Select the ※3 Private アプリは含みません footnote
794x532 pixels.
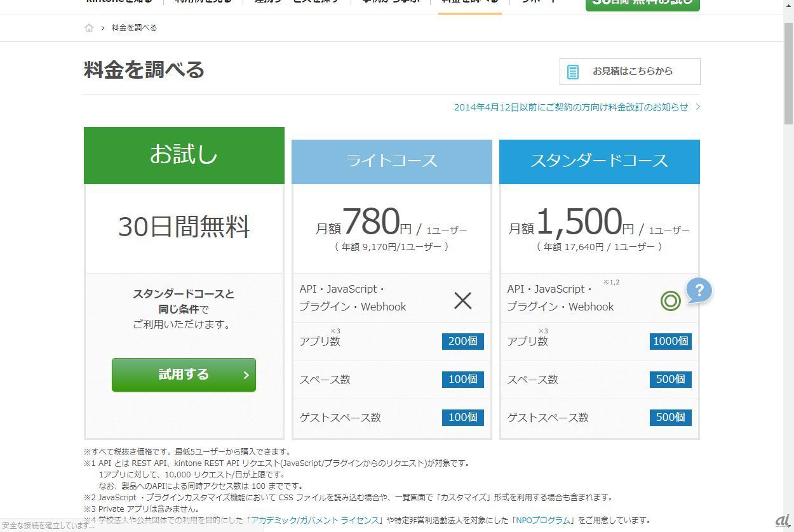[142, 509]
